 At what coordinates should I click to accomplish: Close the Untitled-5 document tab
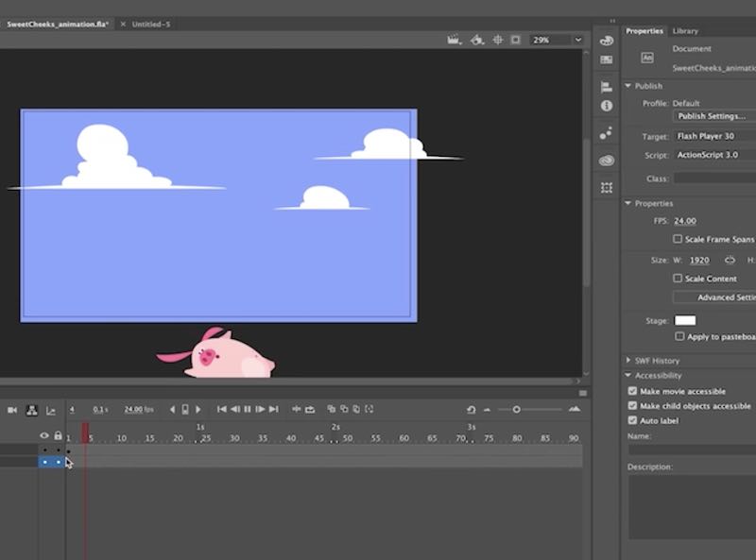[x=123, y=25]
